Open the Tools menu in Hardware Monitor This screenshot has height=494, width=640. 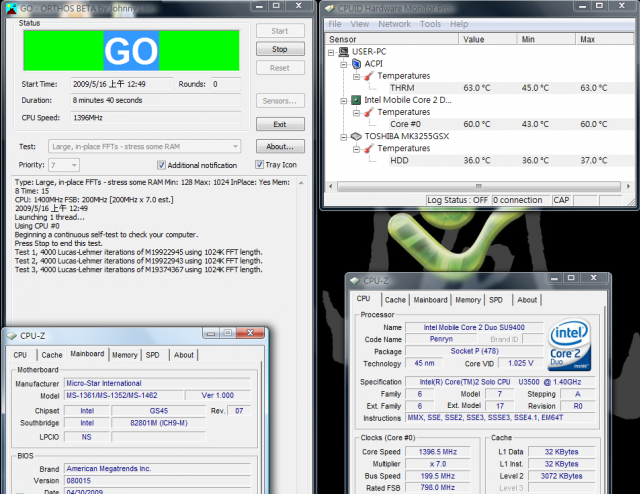pos(430,24)
